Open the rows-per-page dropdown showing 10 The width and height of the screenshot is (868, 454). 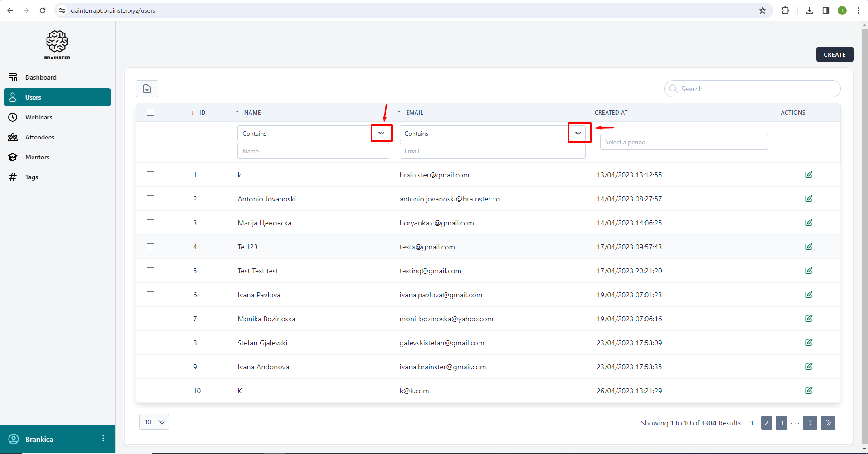(154, 422)
